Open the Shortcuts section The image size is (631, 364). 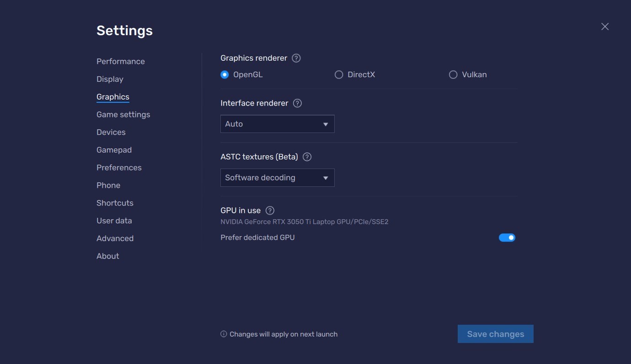tap(115, 203)
